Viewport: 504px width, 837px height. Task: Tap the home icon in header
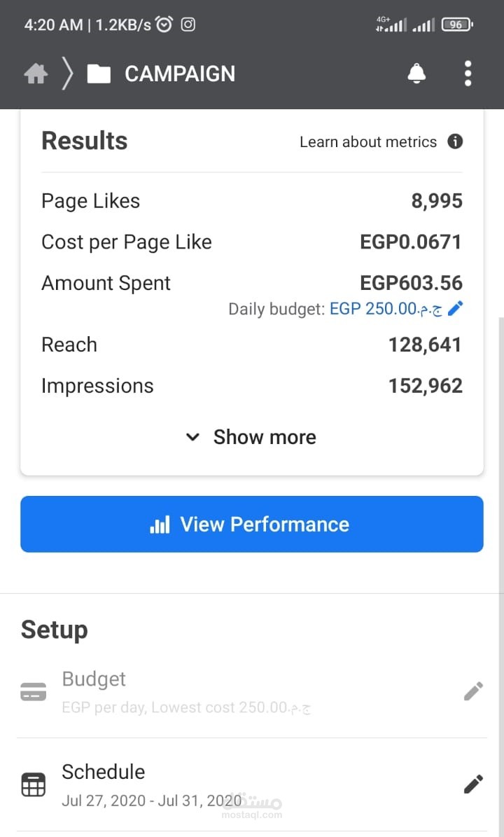pos(36,74)
